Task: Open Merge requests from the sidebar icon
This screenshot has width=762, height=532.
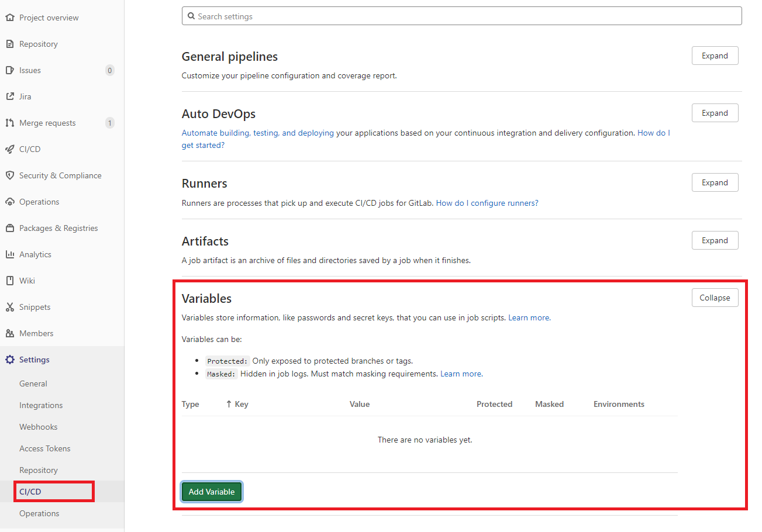Action: (x=9, y=122)
